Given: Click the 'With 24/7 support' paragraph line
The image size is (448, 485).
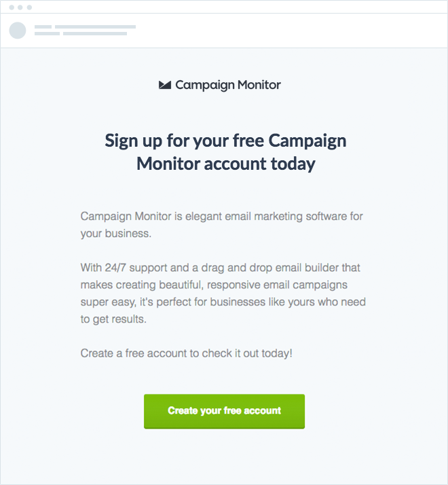Looking at the screenshot, I should click(x=221, y=268).
